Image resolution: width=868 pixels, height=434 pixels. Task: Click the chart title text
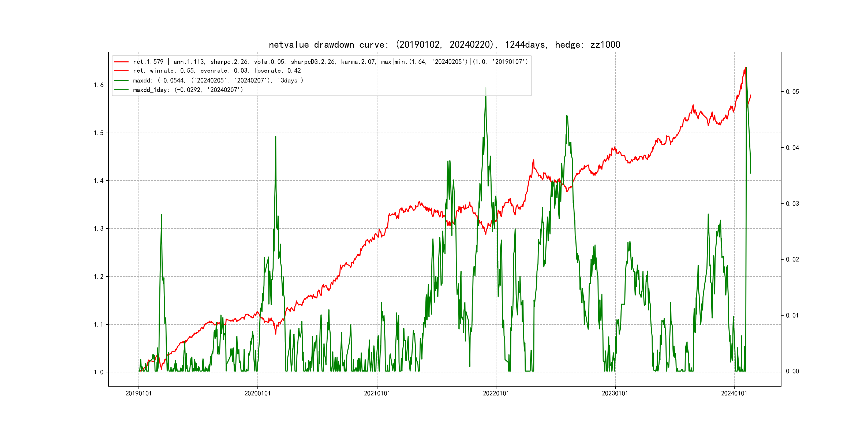pyautogui.click(x=444, y=44)
